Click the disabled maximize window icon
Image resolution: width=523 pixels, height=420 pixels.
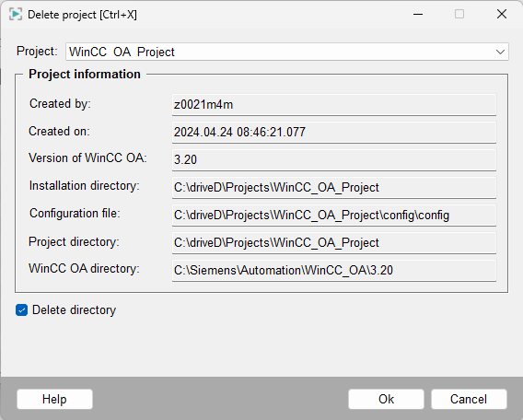(x=459, y=15)
